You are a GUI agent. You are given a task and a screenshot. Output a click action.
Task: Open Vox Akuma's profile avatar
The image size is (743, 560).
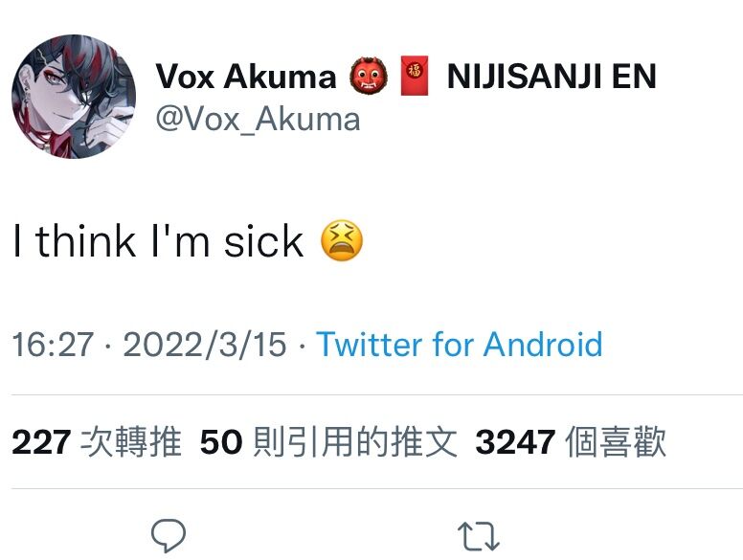tap(74, 97)
